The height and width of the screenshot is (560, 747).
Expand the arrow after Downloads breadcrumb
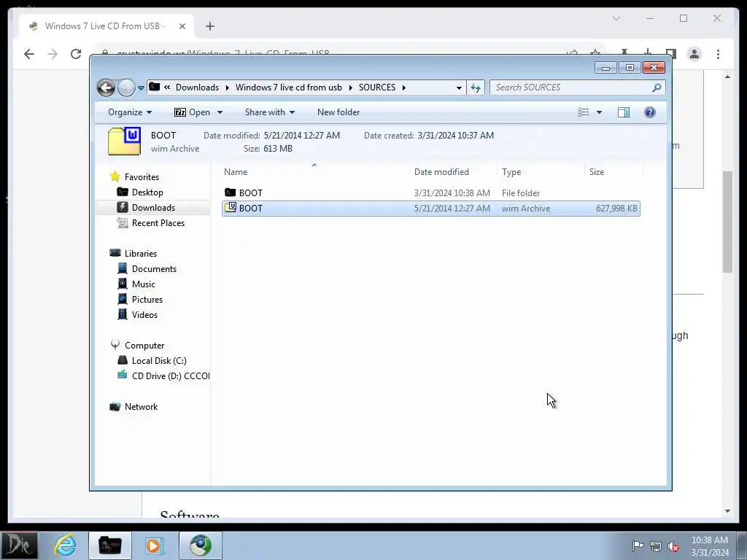[x=228, y=87]
